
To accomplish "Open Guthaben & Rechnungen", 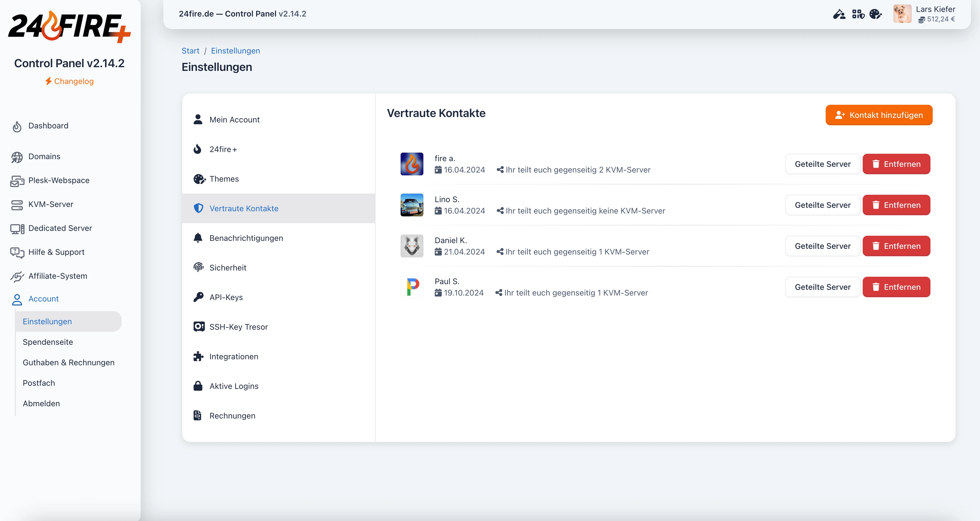I will tap(69, 362).
